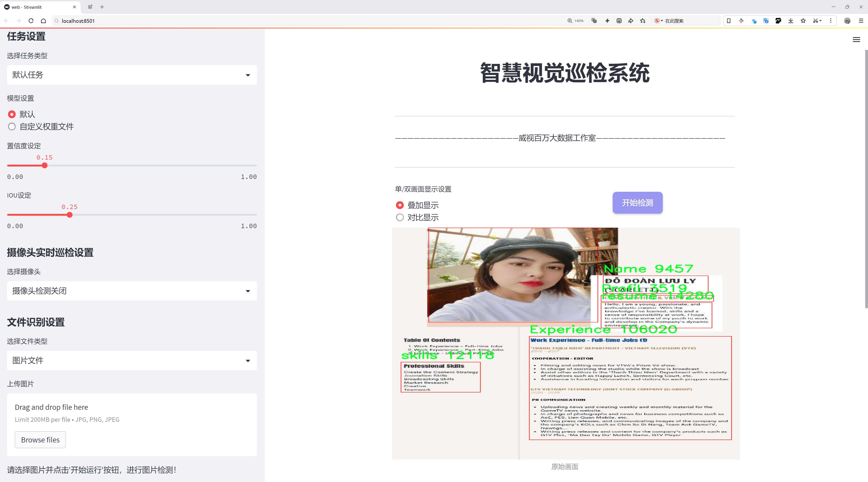Open the vertical three-dot toolbar menu
This screenshot has width=868, height=482.
[x=831, y=21]
